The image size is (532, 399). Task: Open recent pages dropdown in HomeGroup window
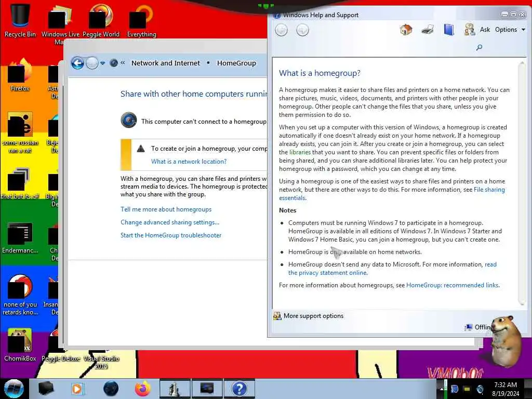pyautogui.click(x=102, y=63)
